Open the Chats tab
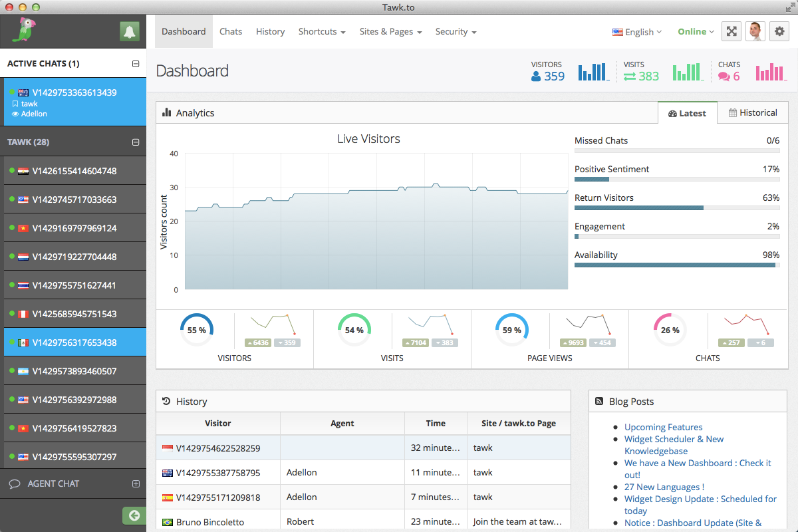The height and width of the screenshot is (532, 798). coord(231,31)
